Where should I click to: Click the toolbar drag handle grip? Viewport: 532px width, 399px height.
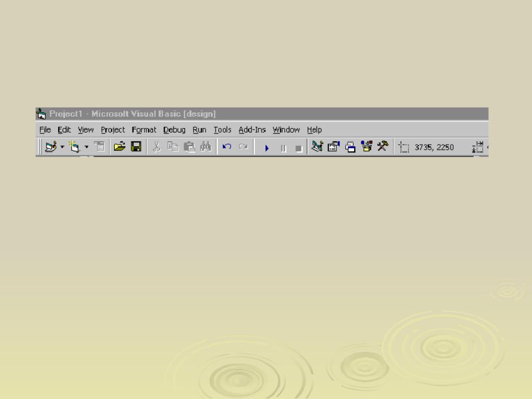[x=39, y=146]
